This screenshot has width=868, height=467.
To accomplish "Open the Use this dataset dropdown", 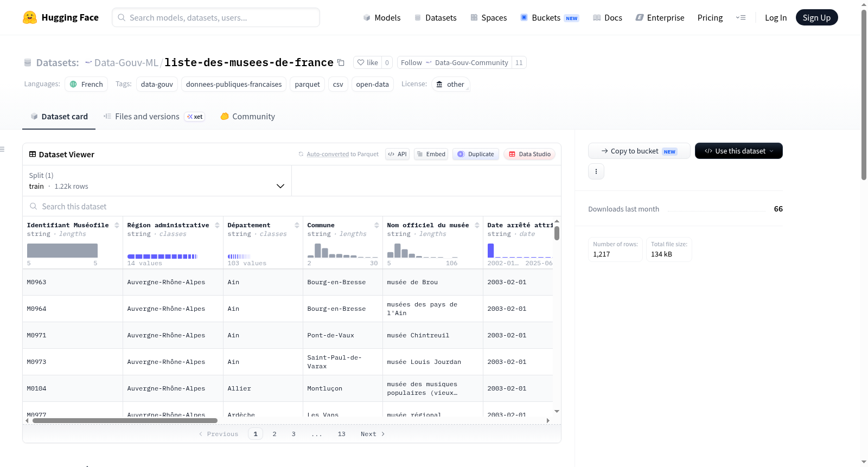I will pyautogui.click(x=738, y=151).
